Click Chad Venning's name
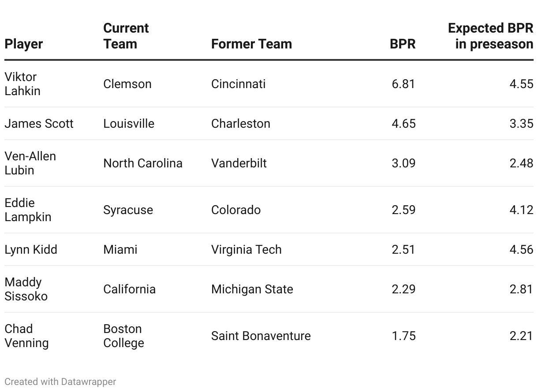This screenshot has height=392, width=538. click(26, 336)
